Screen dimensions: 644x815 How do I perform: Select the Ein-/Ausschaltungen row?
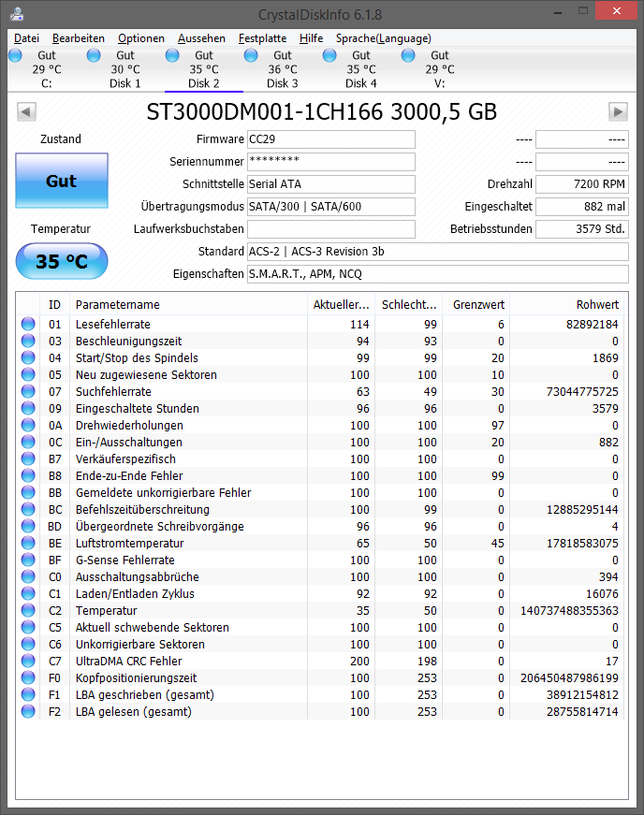[x=320, y=443]
